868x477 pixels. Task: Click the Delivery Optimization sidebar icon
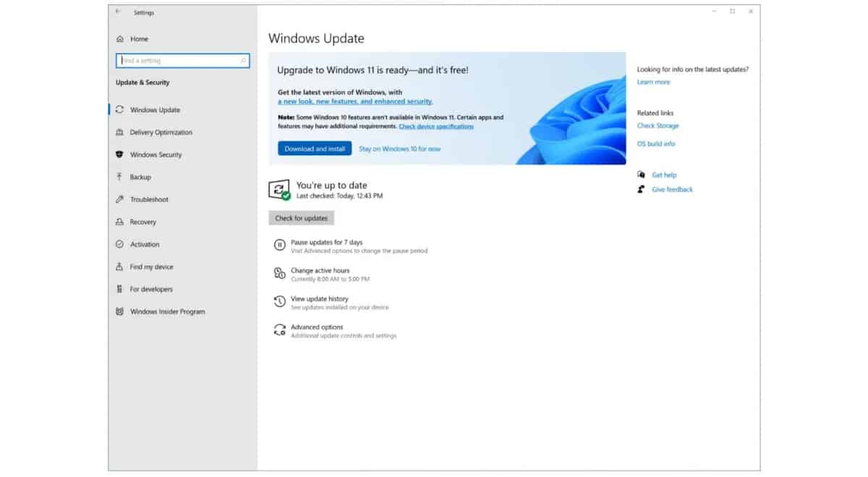pos(119,132)
